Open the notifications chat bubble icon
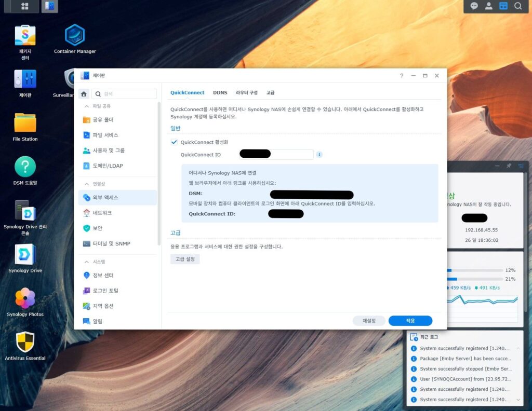 pos(474,6)
